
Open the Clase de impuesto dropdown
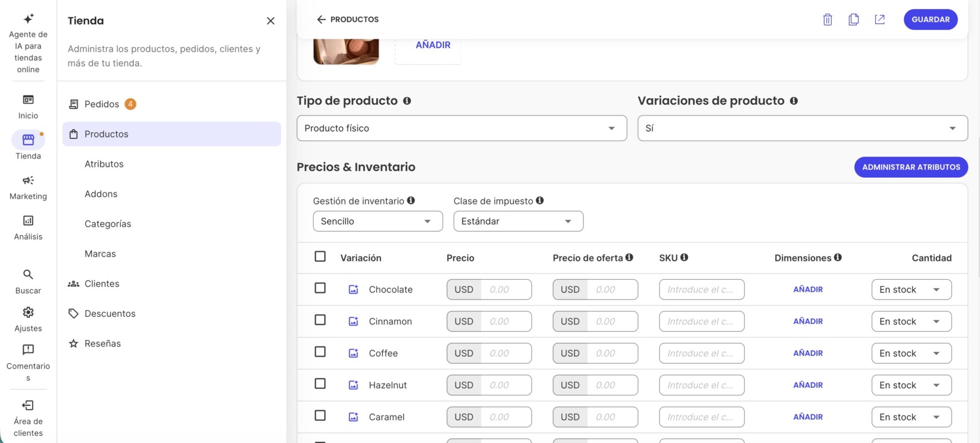(519, 221)
